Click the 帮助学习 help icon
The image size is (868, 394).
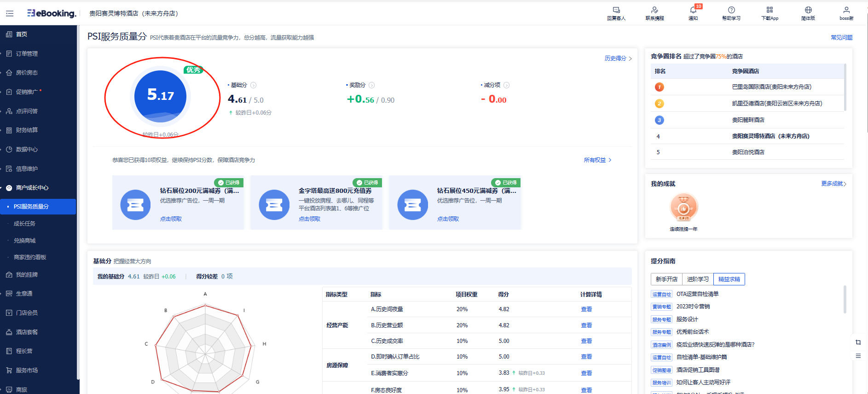(x=731, y=10)
